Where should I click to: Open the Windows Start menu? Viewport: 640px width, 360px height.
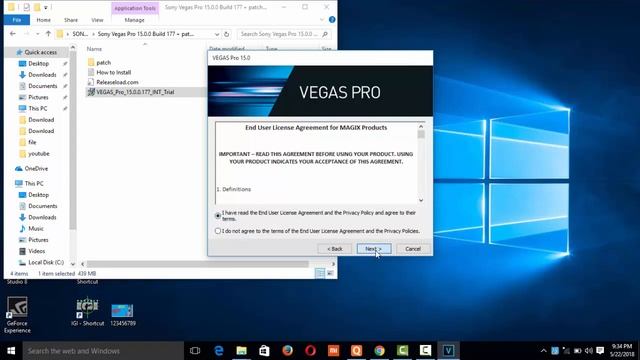[11, 351]
